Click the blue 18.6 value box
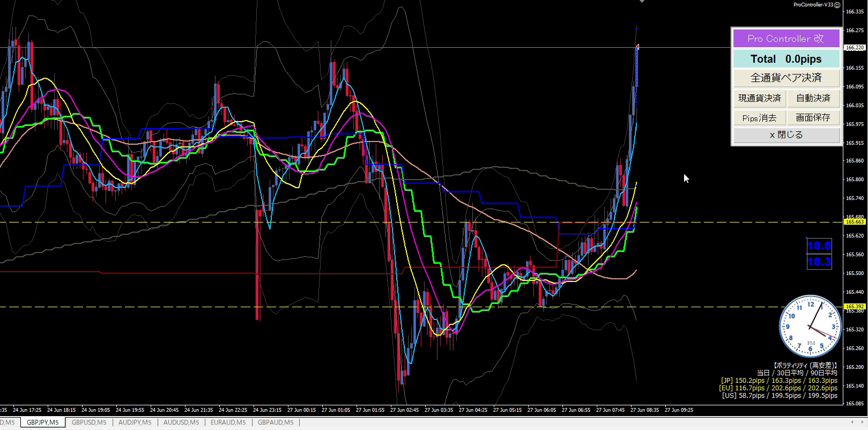868x430 pixels. (x=819, y=246)
